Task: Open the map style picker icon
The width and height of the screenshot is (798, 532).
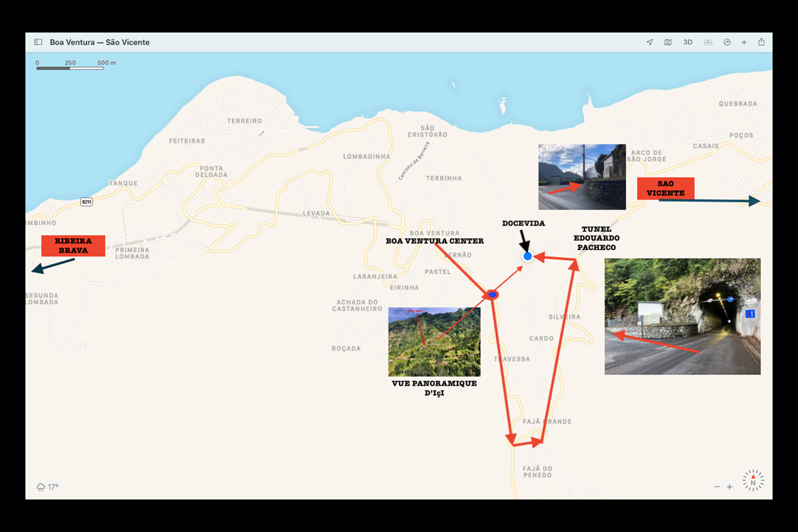Action: (x=668, y=42)
